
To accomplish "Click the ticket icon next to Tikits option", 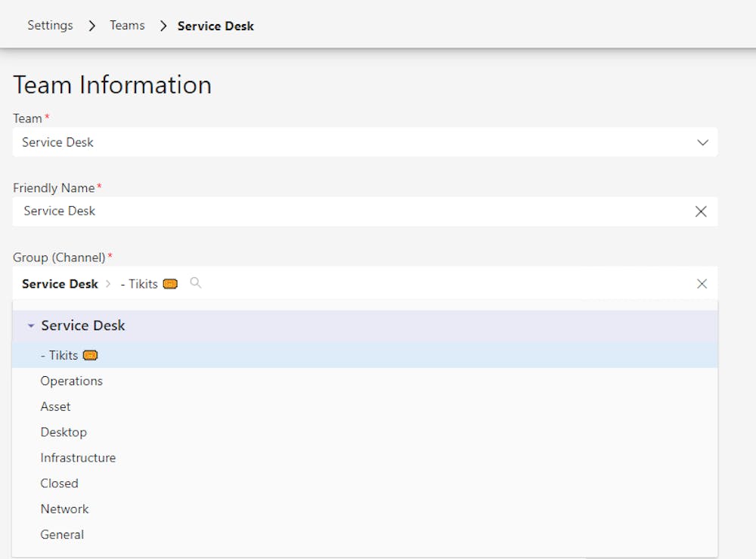I will pos(91,355).
